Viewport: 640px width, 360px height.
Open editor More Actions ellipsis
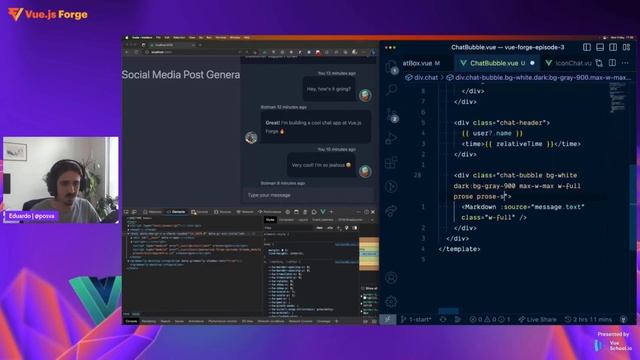coord(625,63)
